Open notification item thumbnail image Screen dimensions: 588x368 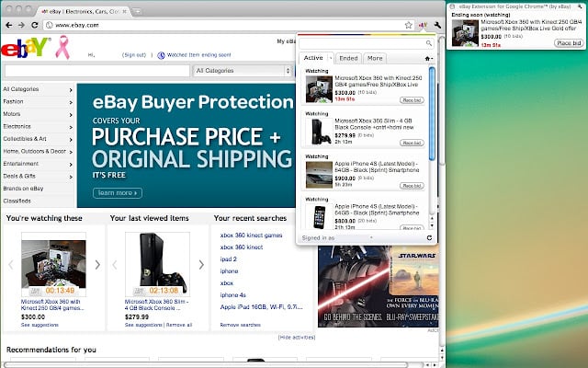465,33
